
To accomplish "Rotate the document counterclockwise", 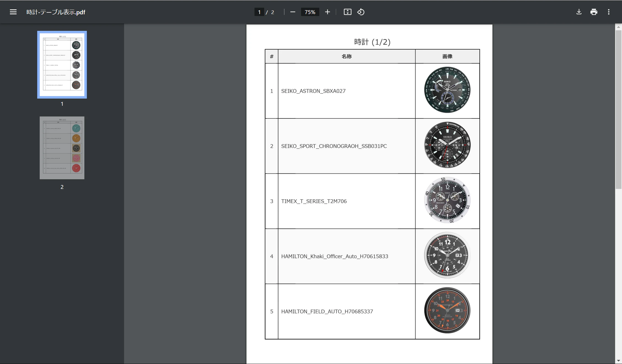I will pyautogui.click(x=361, y=12).
